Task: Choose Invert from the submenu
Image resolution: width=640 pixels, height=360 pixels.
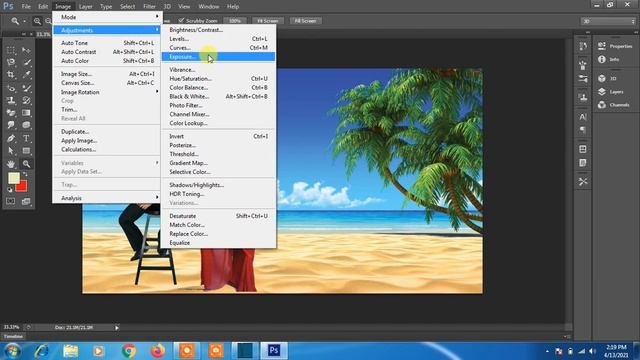Action: [218, 136]
